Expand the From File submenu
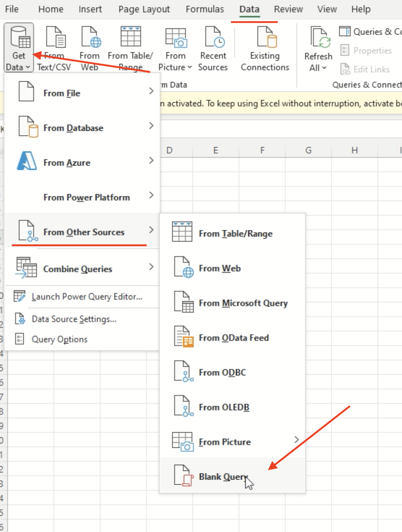This screenshot has height=532, width=402. click(x=61, y=93)
